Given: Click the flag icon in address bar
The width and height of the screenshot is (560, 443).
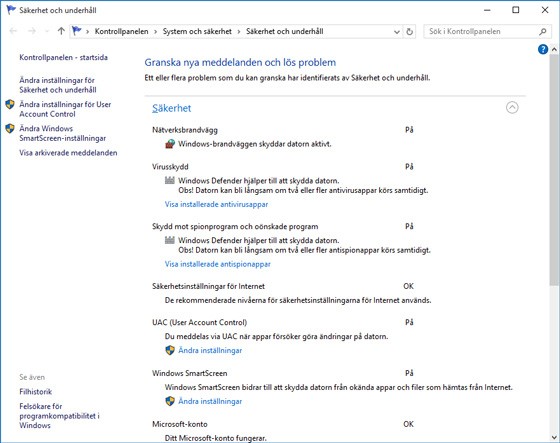Looking at the screenshot, I should point(76,31).
